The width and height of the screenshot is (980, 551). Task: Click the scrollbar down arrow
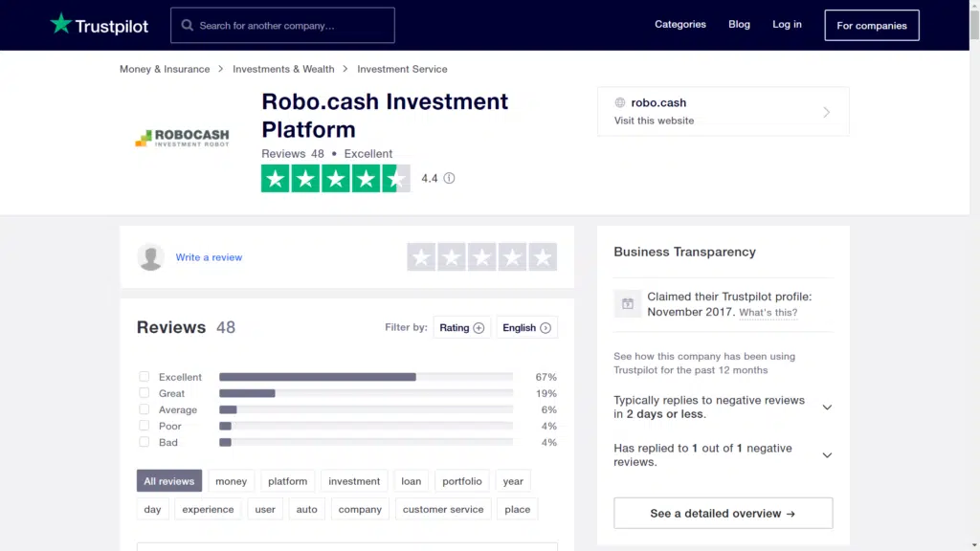pyautogui.click(x=974, y=545)
